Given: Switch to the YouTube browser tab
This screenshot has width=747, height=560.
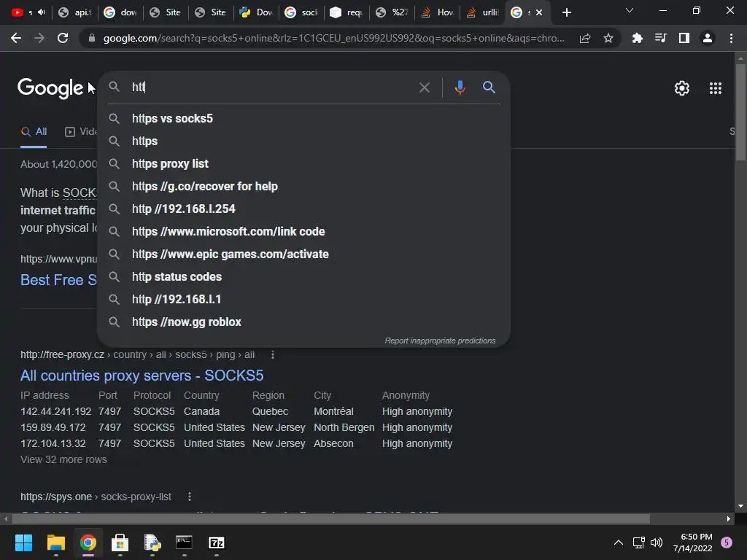Looking at the screenshot, I should [28, 12].
